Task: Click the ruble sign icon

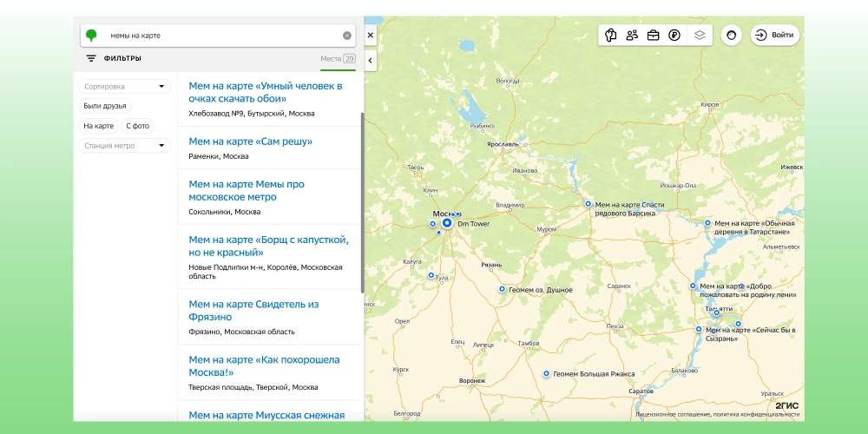Action: pyautogui.click(x=674, y=36)
